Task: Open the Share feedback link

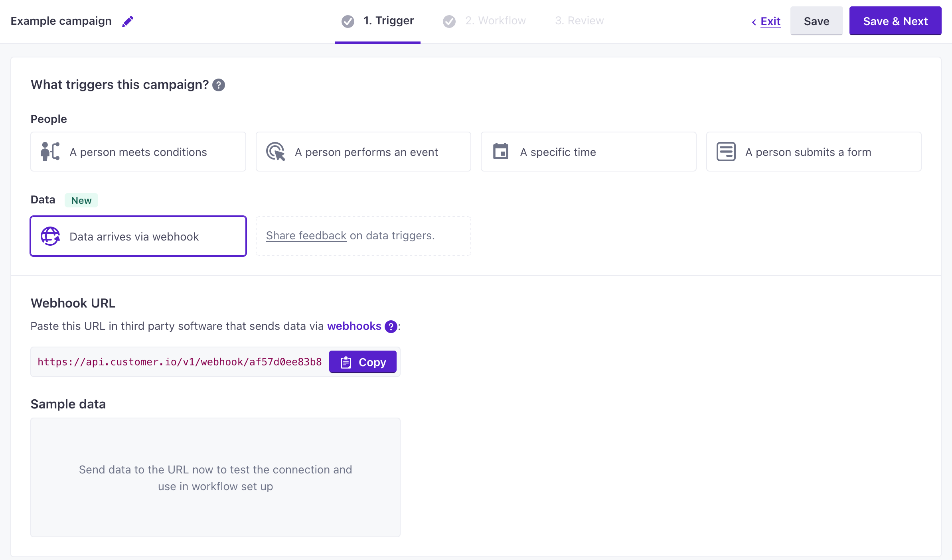Action: [x=306, y=235]
